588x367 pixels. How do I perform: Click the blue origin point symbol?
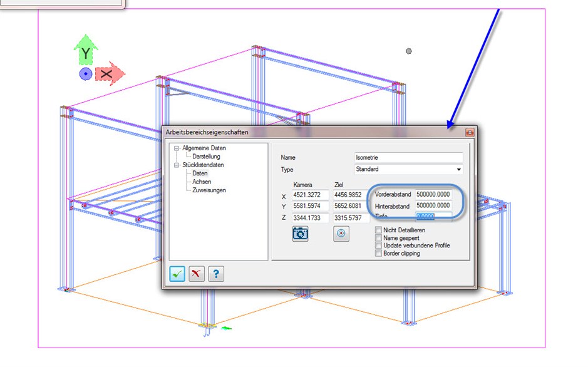click(x=85, y=74)
